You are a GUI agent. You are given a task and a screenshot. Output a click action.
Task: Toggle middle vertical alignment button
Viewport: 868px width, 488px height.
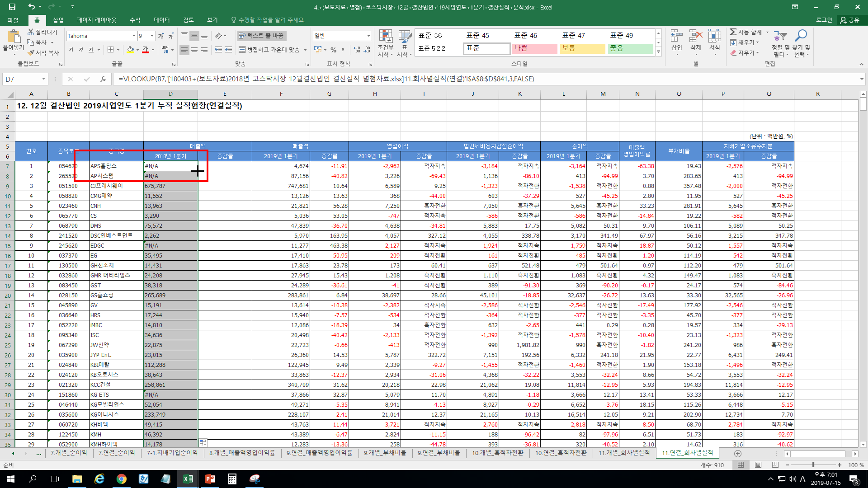point(194,36)
